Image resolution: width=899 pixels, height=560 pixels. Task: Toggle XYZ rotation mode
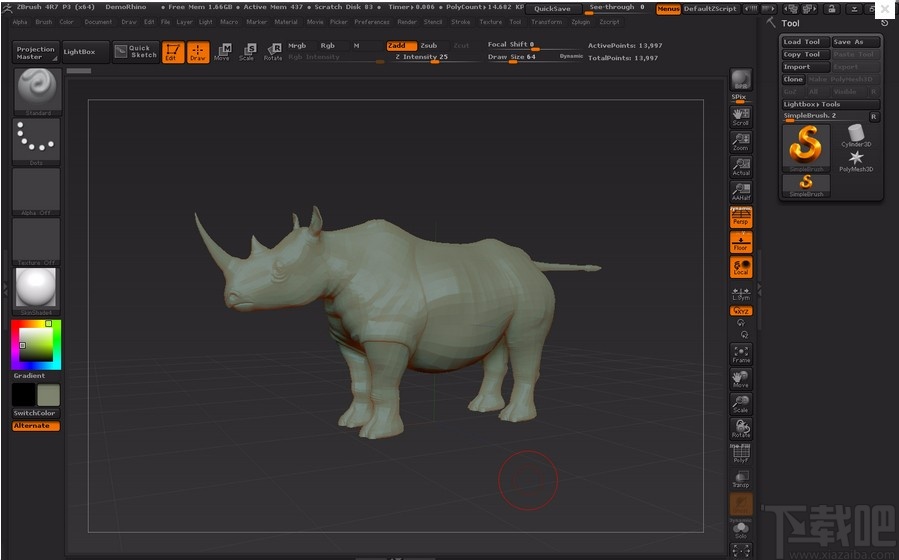741,311
